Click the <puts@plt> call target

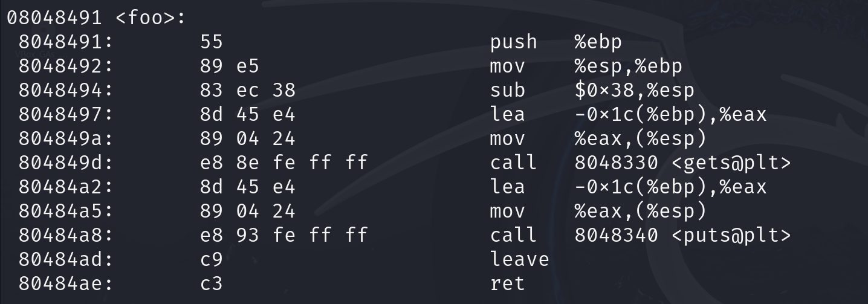pos(731,235)
